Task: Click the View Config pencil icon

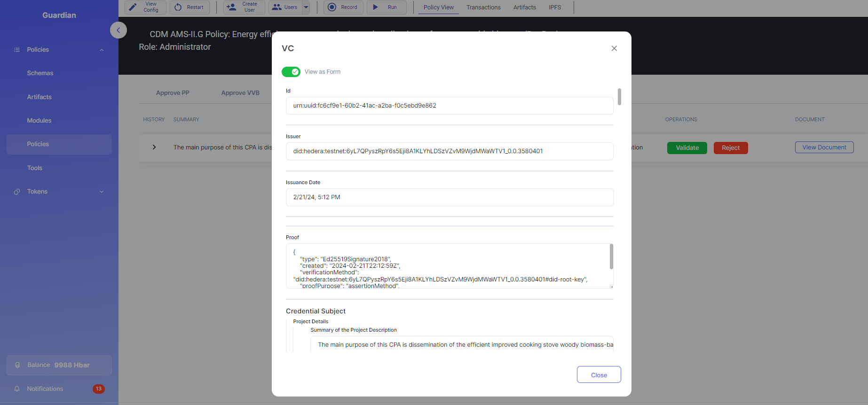Action: [x=133, y=7]
